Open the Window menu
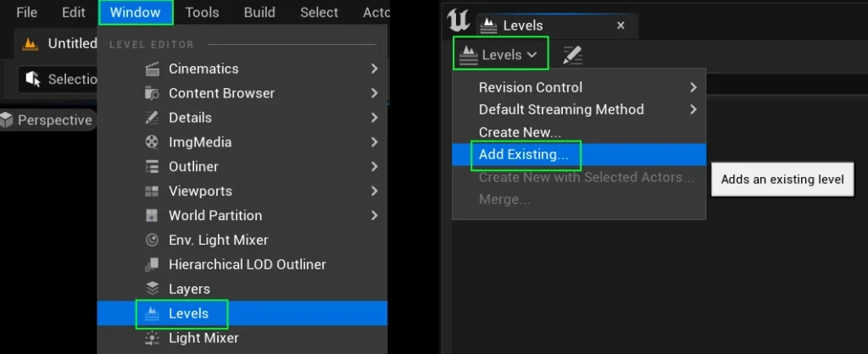Viewport: 868px width, 354px height. pyautogui.click(x=135, y=13)
